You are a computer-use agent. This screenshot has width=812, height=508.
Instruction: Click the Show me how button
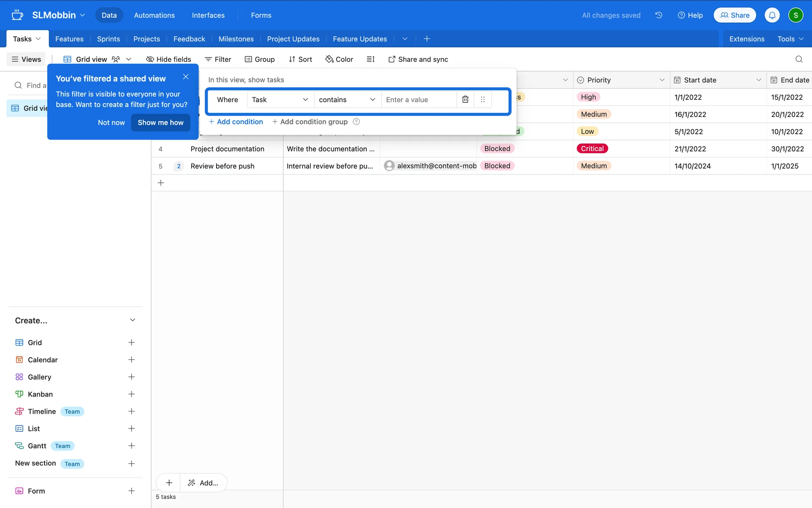pos(160,122)
